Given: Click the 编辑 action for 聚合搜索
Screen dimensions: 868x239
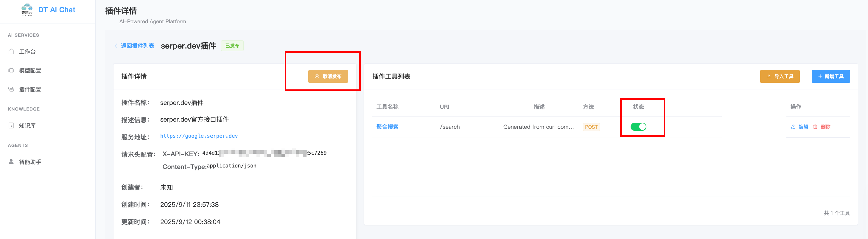Looking at the screenshot, I should 803,127.
